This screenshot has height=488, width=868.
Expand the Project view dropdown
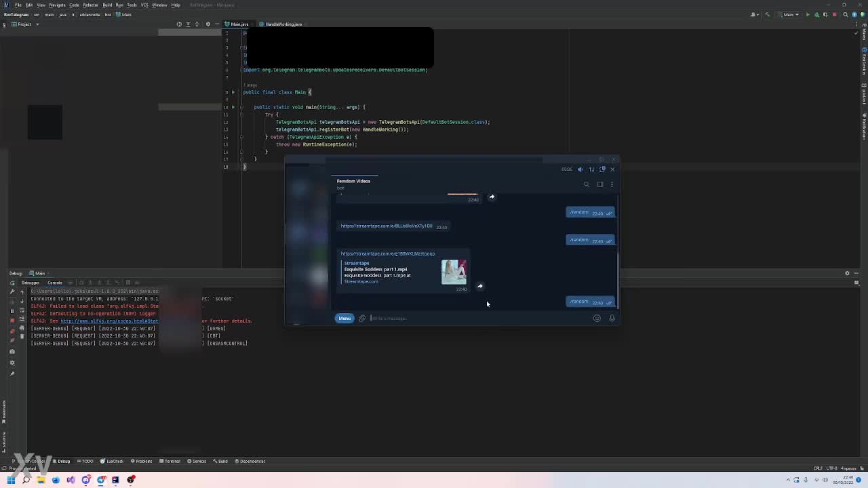click(x=37, y=24)
